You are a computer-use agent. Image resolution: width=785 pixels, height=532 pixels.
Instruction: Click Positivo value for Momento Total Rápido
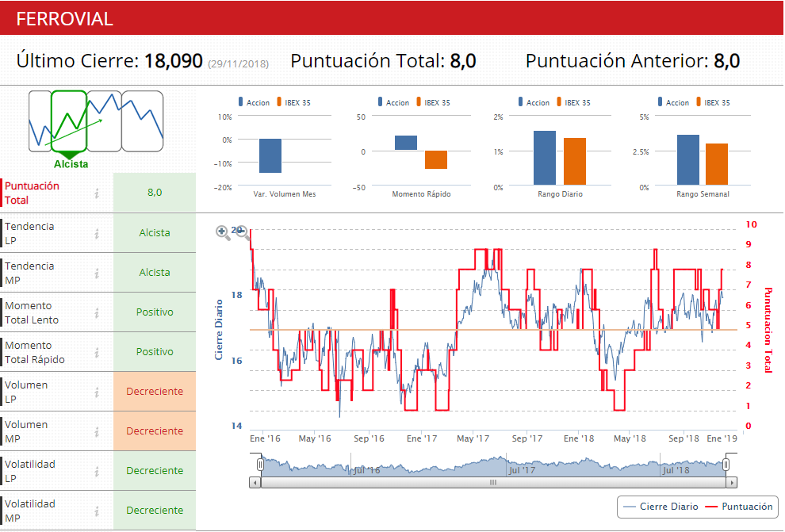click(155, 351)
